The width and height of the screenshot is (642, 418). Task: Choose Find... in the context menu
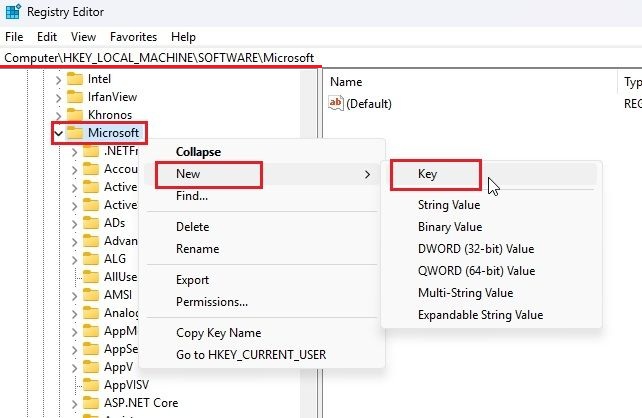(262, 196)
